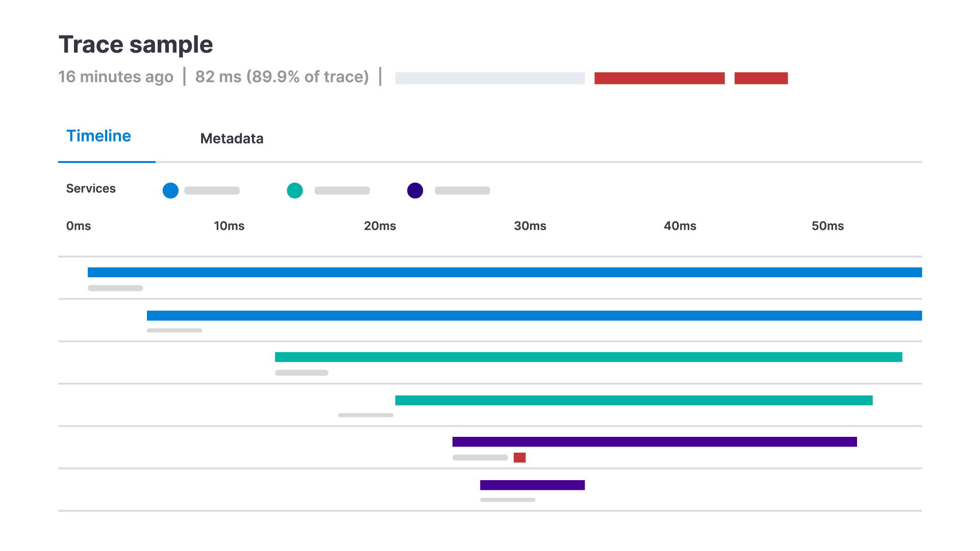Click the 30ms mark on the time axis
Screen dimensions: 980x551
click(x=530, y=226)
